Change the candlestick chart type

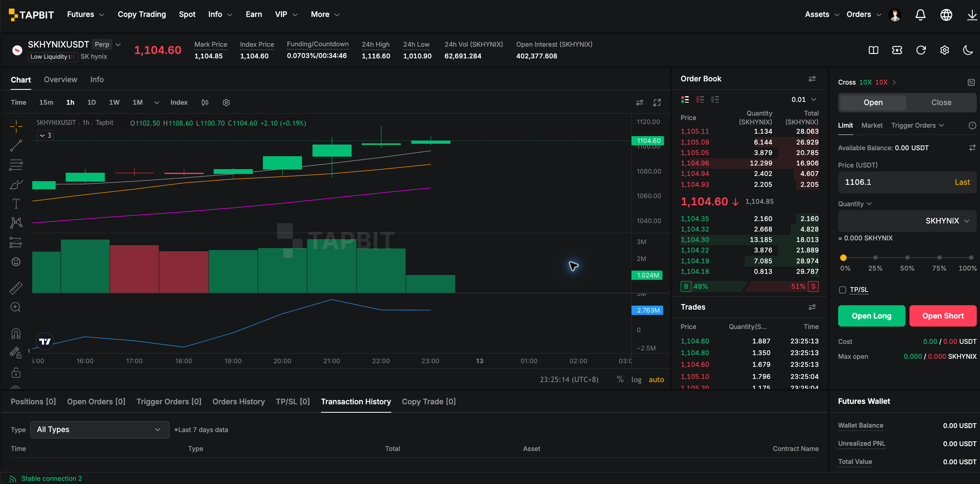205,103
